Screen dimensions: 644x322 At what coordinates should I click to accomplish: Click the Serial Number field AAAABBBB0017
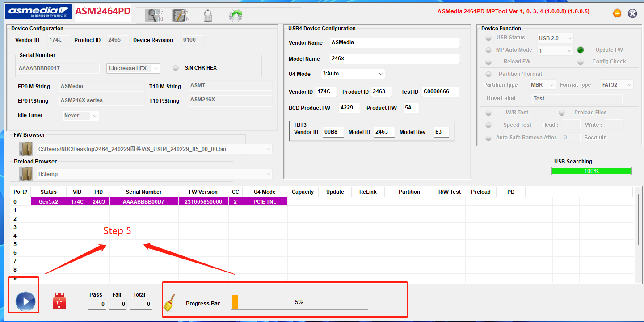pyautogui.click(x=58, y=68)
